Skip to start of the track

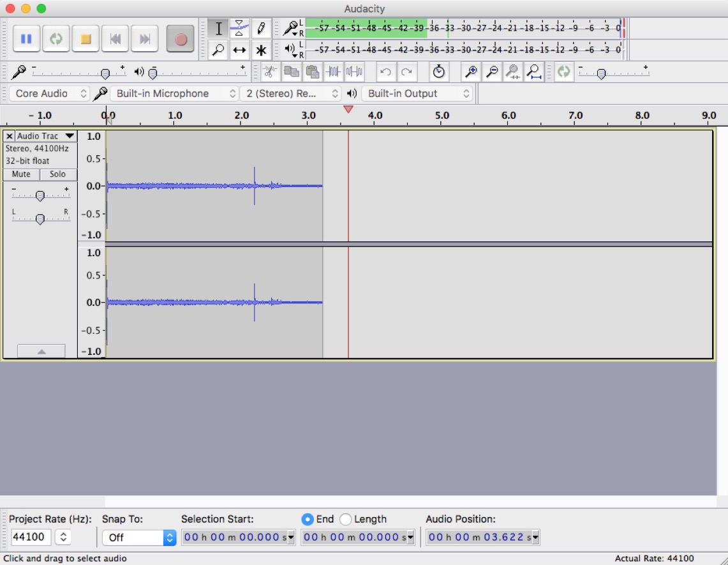tap(115, 38)
